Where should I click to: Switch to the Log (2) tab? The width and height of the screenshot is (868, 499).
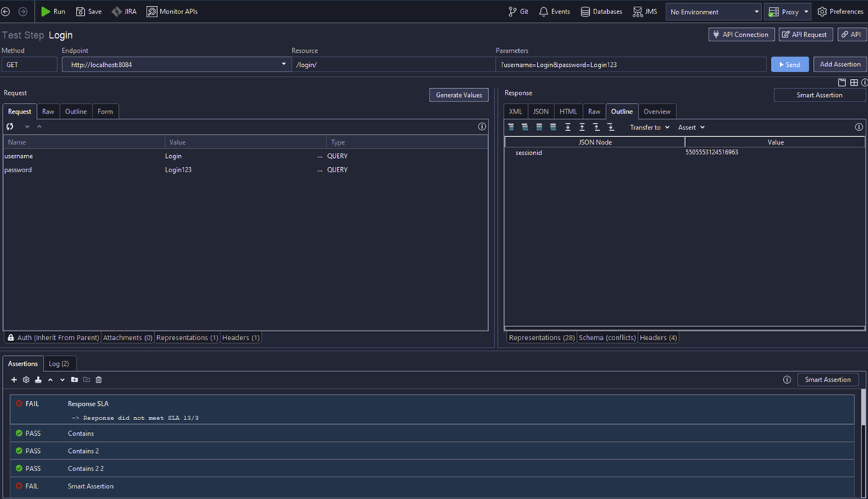click(x=59, y=364)
